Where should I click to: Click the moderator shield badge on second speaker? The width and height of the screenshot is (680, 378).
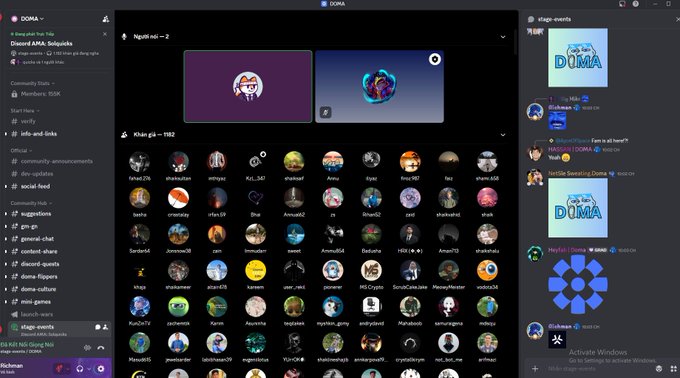point(435,59)
